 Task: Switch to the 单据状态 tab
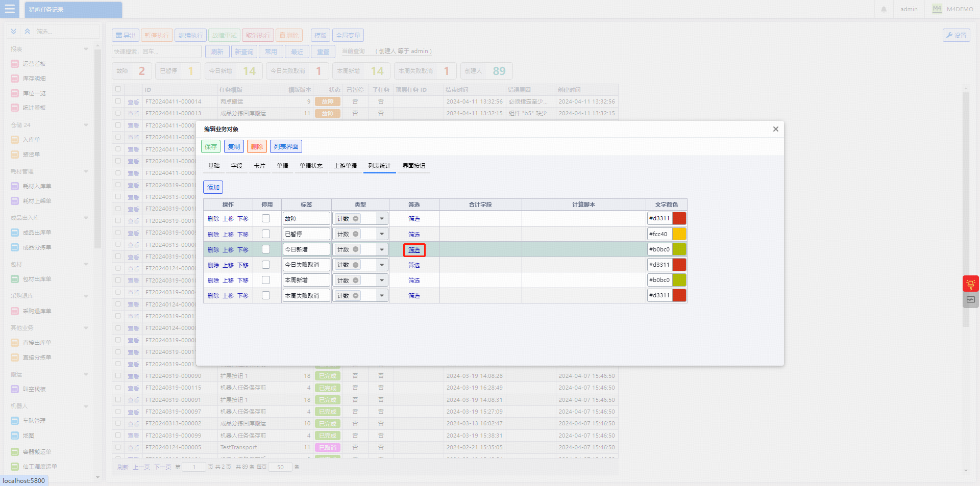(x=311, y=166)
